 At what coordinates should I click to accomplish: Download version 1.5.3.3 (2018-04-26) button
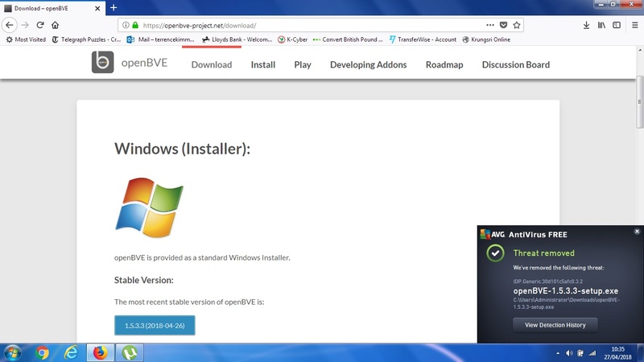[155, 326]
